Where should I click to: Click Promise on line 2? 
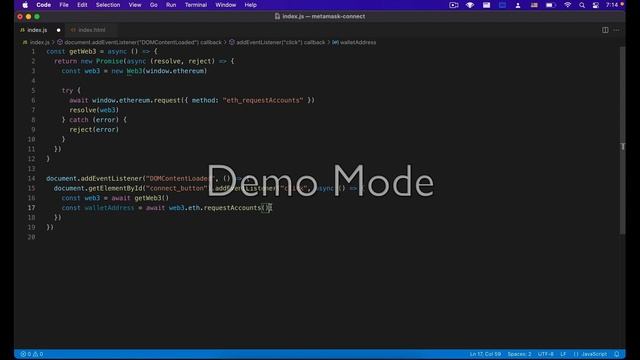(109, 61)
